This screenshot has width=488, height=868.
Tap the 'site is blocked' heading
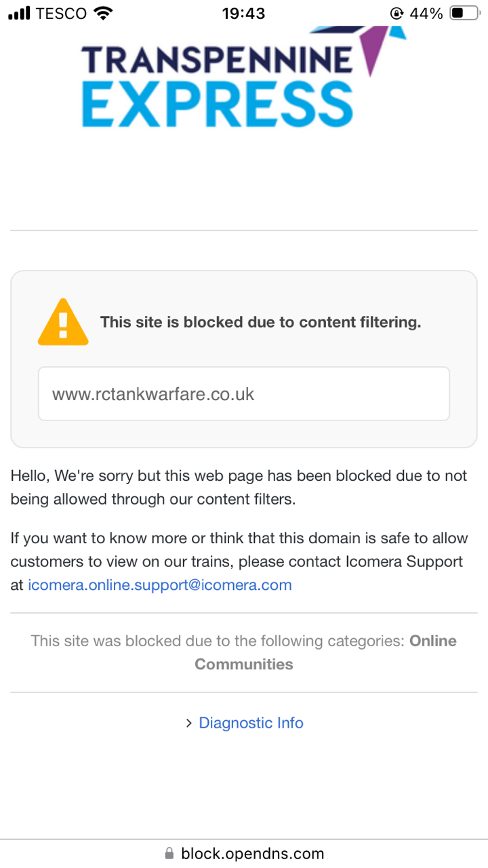coord(261,323)
